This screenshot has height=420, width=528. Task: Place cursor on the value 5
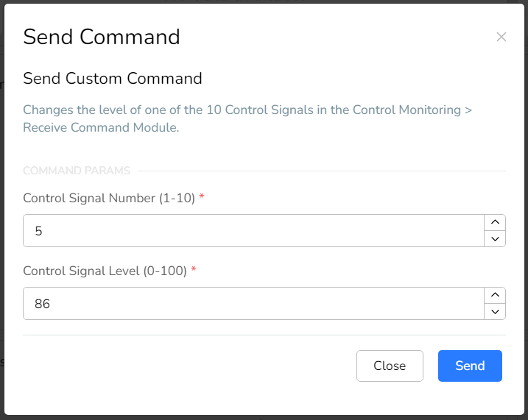[38, 231]
